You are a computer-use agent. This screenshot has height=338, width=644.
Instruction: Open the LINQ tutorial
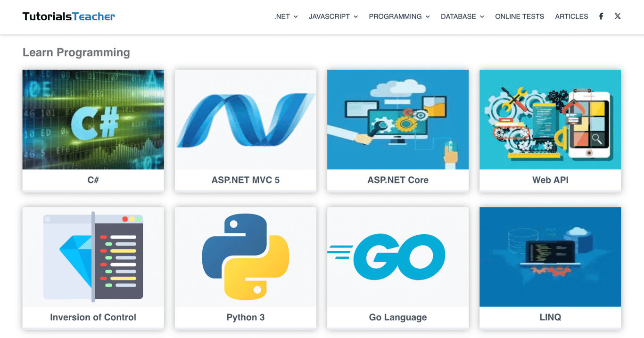tap(550, 317)
